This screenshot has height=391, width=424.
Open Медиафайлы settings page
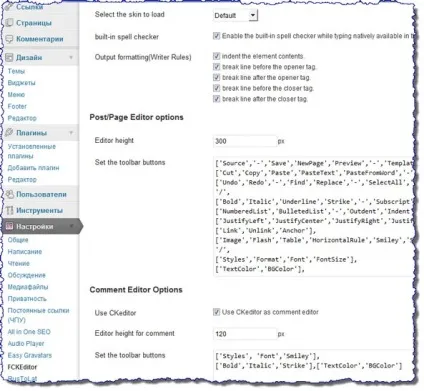28,287
